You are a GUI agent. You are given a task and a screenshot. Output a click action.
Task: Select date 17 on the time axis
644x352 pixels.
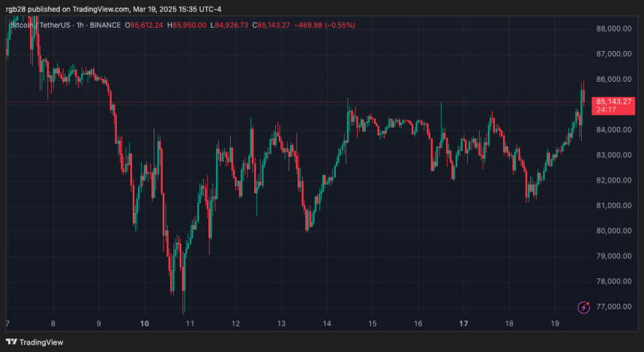click(463, 323)
